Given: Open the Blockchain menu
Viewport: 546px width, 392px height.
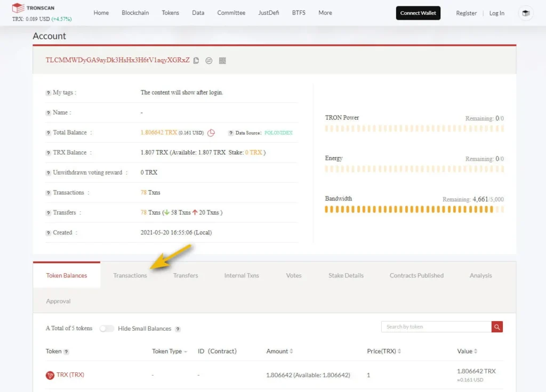Looking at the screenshot, I should (135, 13).
